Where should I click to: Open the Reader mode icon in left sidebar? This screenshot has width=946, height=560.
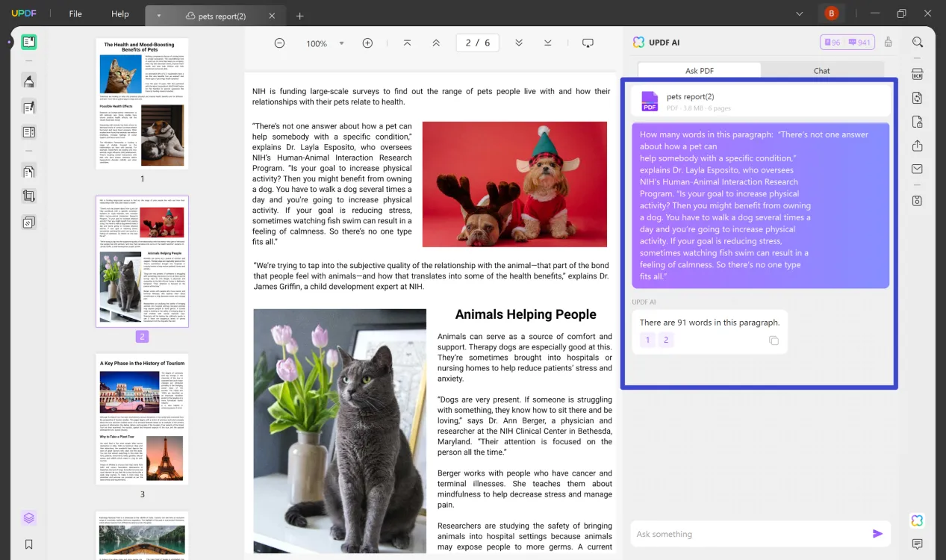[x=29, y=42]
